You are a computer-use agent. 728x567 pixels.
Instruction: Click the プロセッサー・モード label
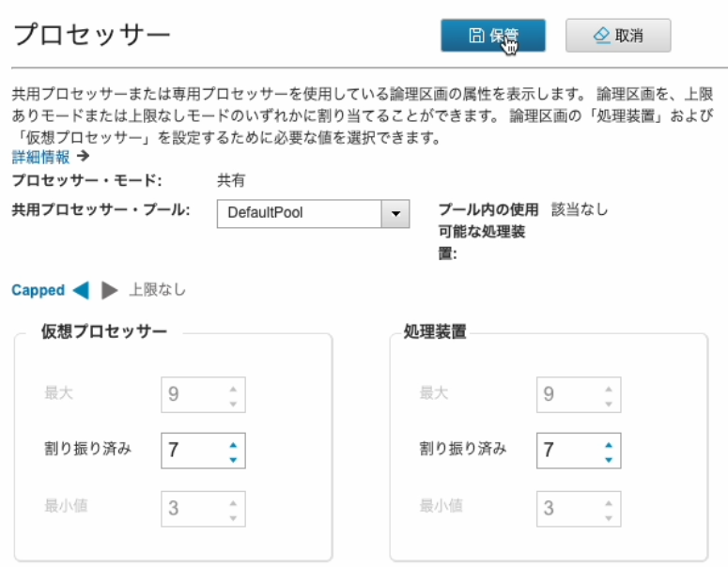(86, 180)
